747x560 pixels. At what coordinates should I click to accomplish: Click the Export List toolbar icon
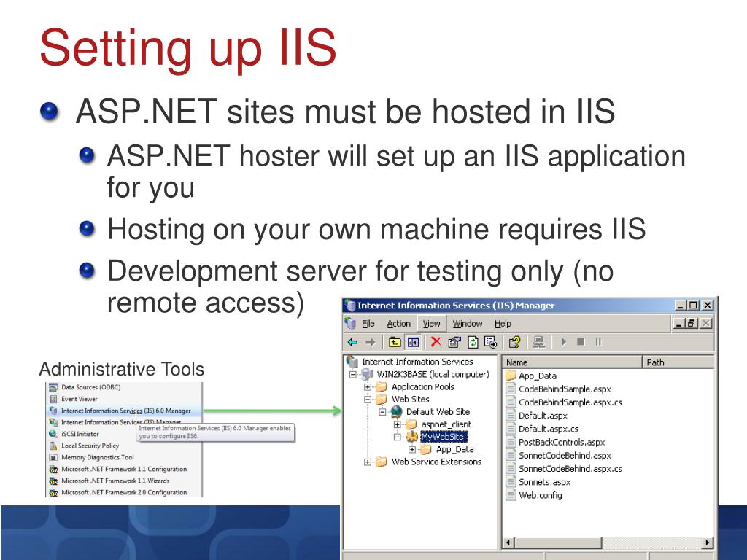pyautogui.click(x=490, y=342)
